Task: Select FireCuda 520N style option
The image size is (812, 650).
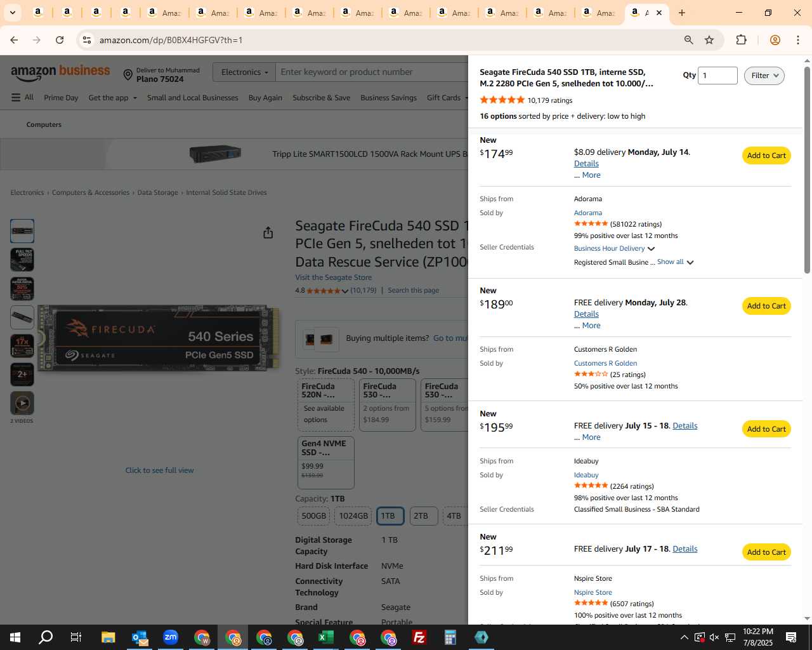Action: [326, 405]
